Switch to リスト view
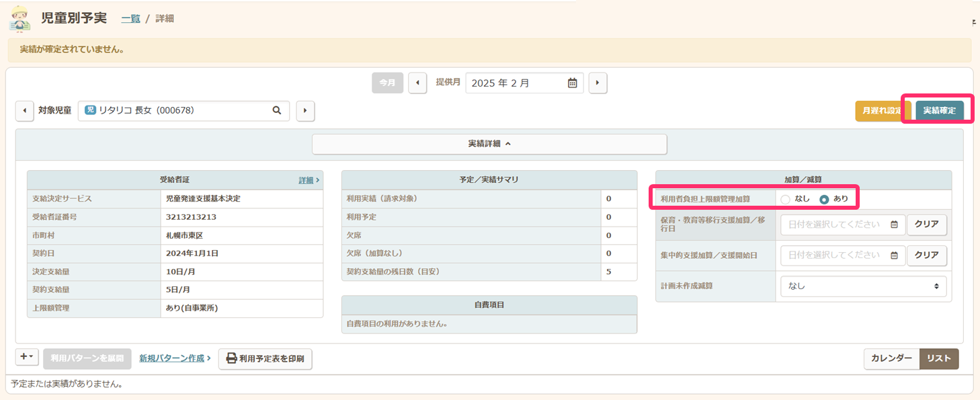980x400 pixels. coord(938,358)
